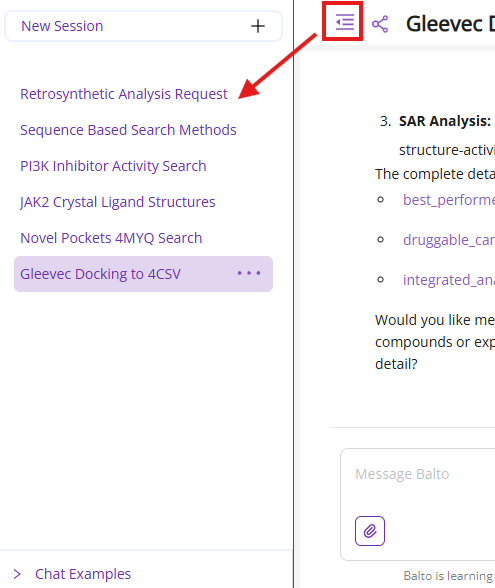This screenshot has height=588, width=495.
Task: Open the three-dots menu for Gleevec Docking
Action: point(249,273)
